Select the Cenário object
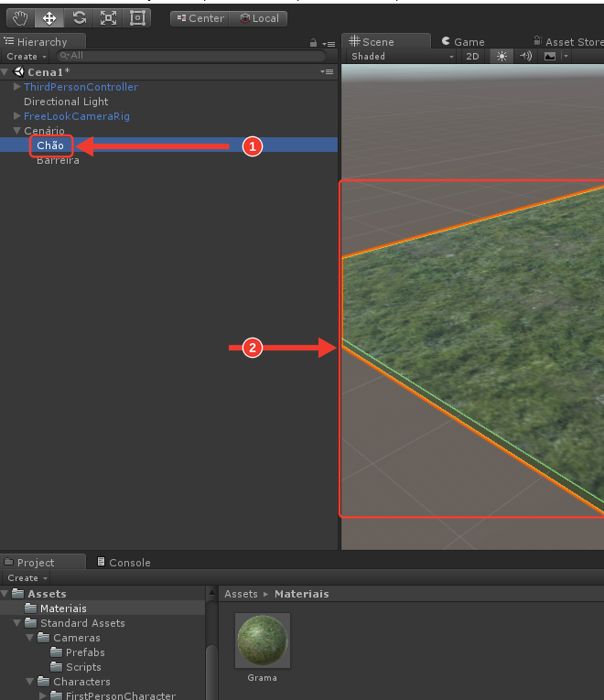This screenshot has height=700, width=604. tap(44, 130)
